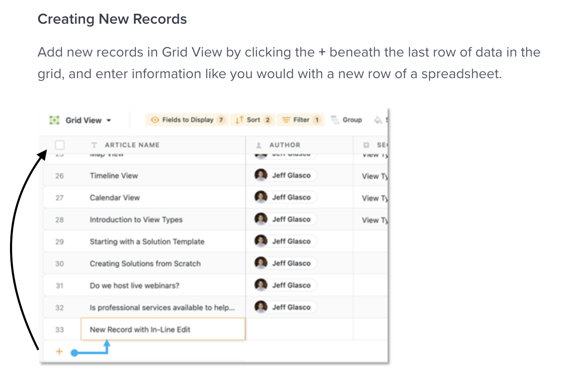Add a new record with plus icon
This screenshot has height=392, width=576.
coord(59,352)
